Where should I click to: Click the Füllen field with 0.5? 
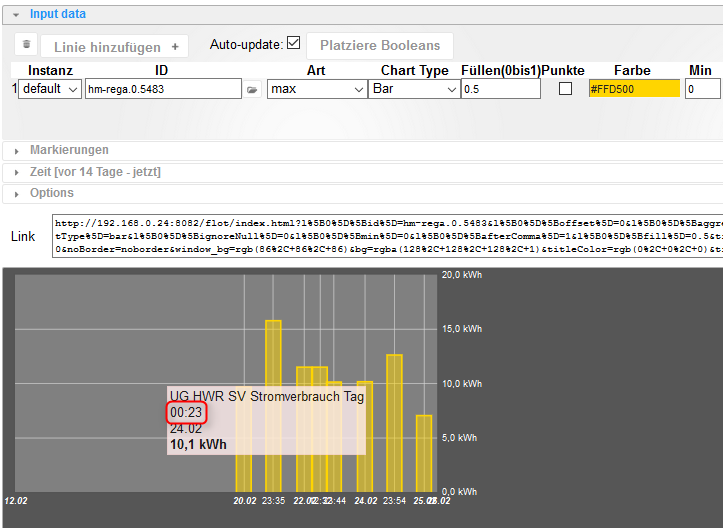[x=501, y=89]
